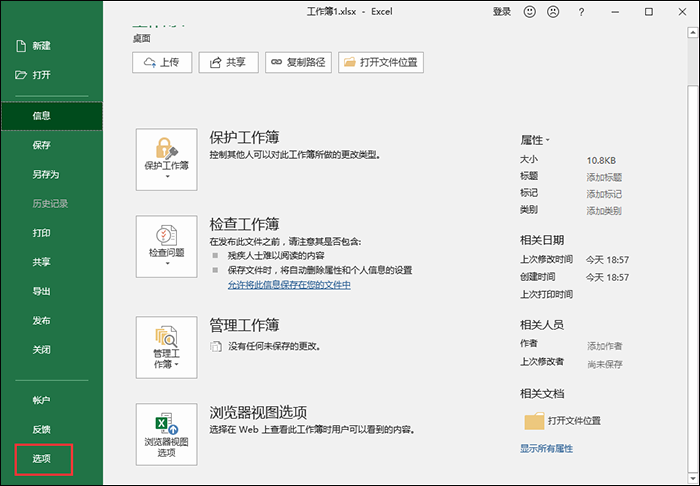Viewport: 700px width, 486px height.
Task: Click the Open folder icon in sidebar
Action: (x=21, y=75)
